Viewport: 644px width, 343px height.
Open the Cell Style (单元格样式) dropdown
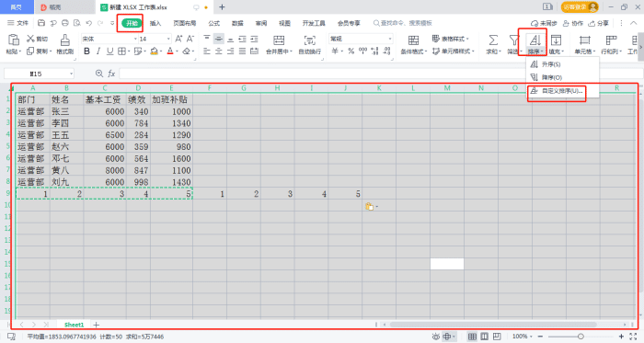(x=454, y=51)
